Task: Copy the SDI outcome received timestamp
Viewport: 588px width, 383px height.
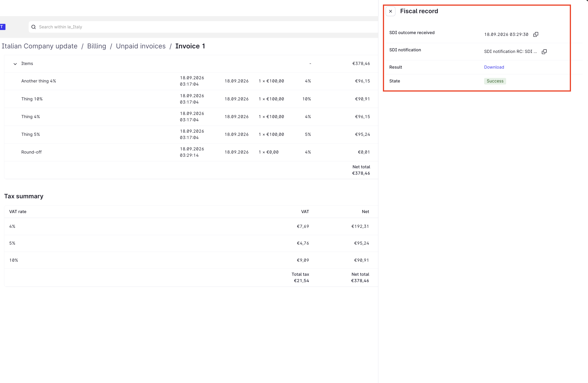Action: 536,34
